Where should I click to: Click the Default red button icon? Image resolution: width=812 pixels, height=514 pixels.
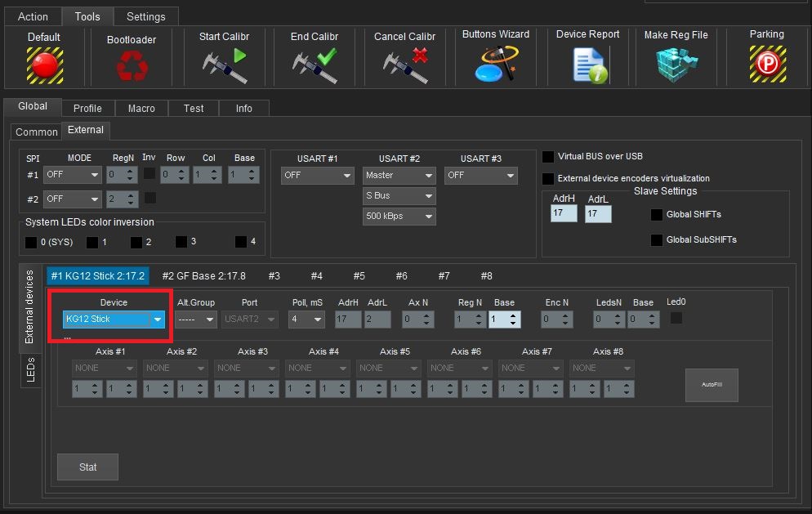[x=44, y=65]
